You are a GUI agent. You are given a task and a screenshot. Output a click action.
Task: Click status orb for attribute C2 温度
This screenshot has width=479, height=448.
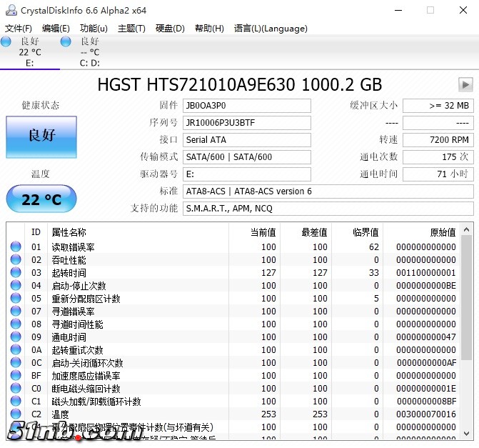(16, 414)
